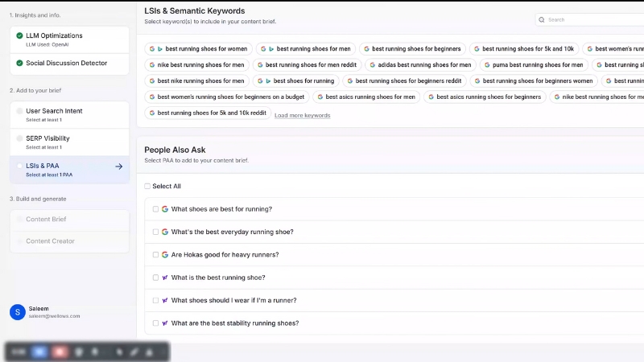Check 'What's the best everyday running shoe?' box
This screenshot has width=644, height=362.
coord(155,232)
